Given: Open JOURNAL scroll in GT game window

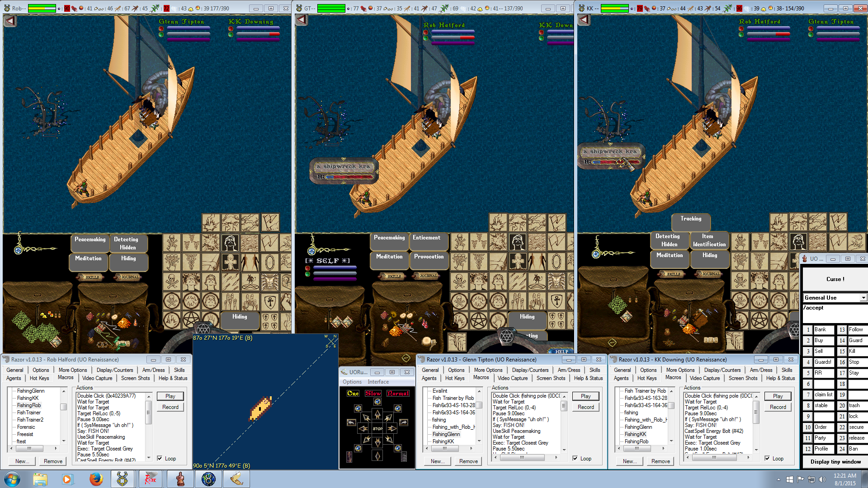Looking at the screenshot, I should 428,275.
